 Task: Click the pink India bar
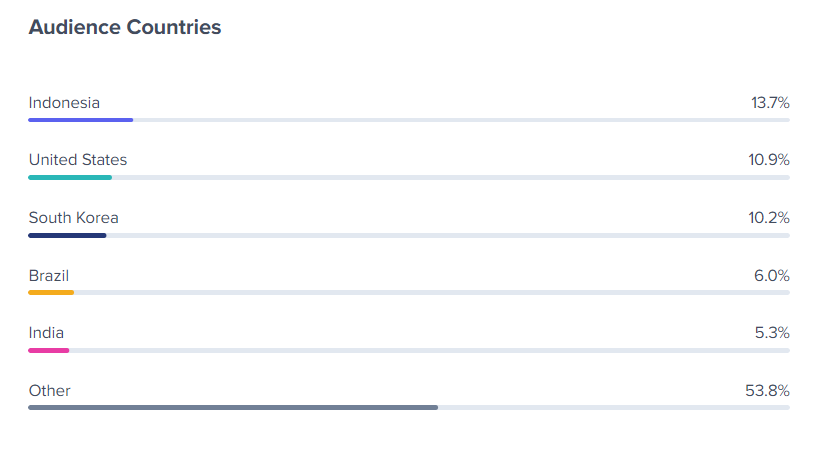tap(48, 350)
